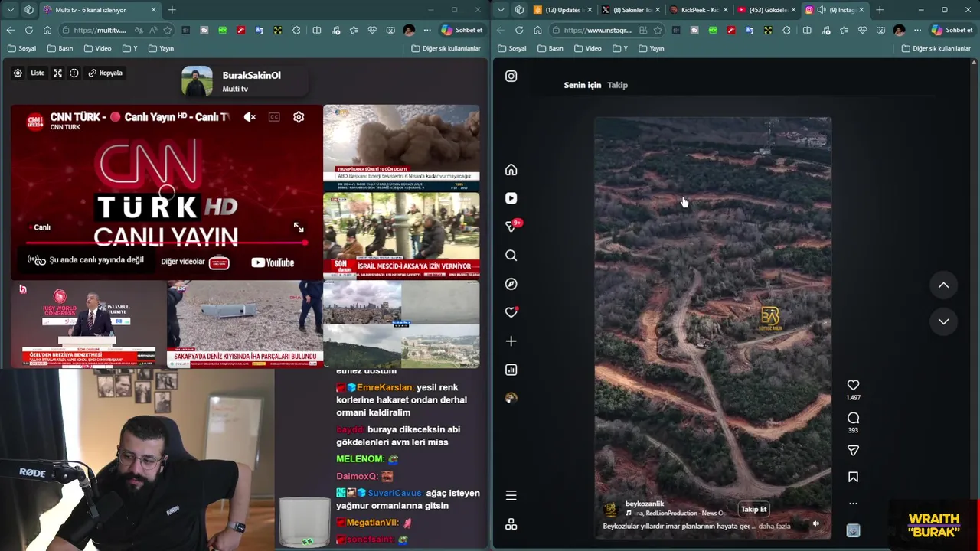
Task: Click the Kopyala link button
Action: click(105, 73)
